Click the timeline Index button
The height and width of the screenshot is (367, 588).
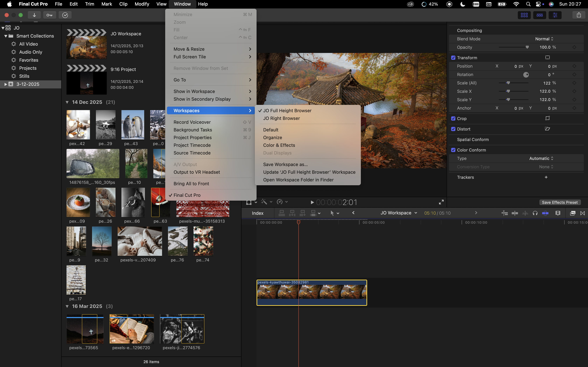(x=258, y=213)
